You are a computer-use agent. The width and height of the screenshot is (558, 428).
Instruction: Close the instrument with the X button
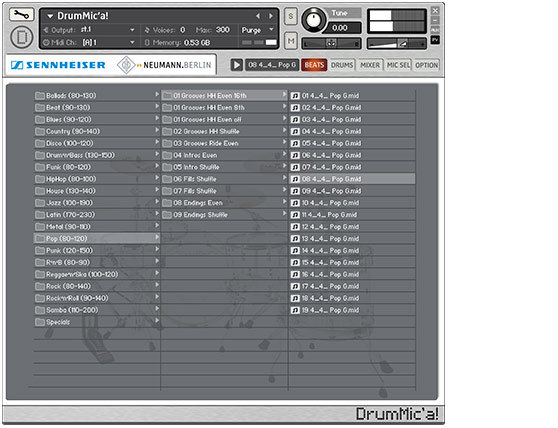[x=435, y=11]
